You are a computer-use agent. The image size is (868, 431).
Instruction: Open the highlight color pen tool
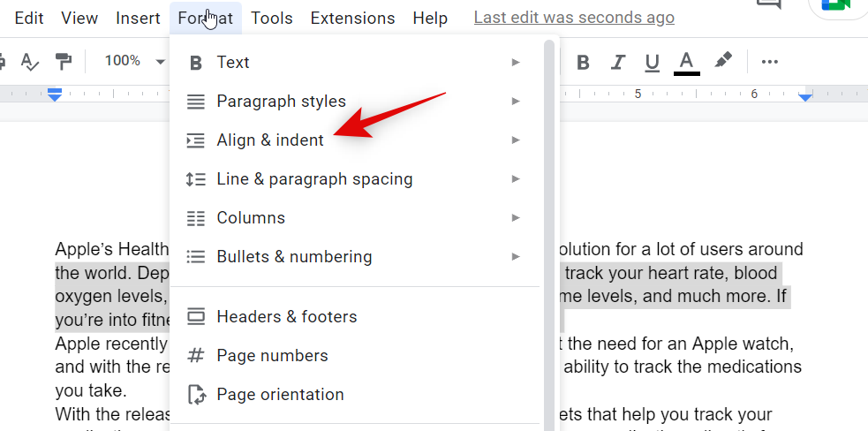coord(723,61)
